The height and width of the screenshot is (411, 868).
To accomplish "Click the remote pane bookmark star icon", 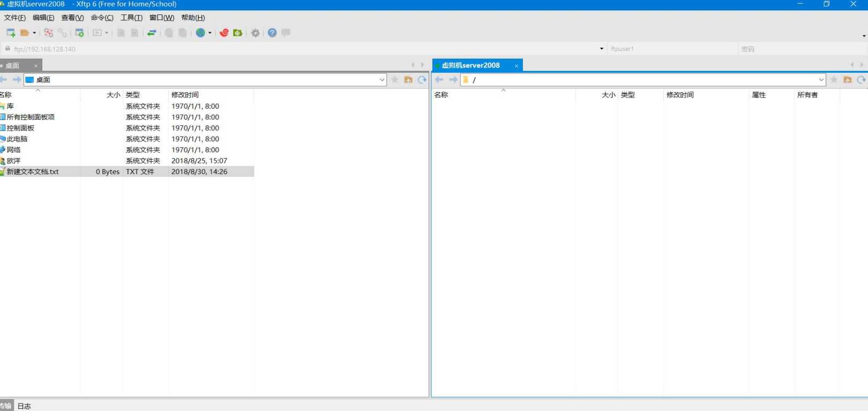I will [x=834, y=80].
